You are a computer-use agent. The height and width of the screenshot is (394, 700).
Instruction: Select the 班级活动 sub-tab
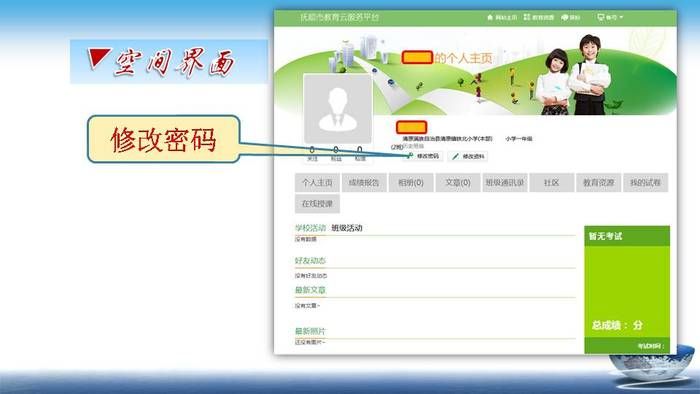(347, 228)
